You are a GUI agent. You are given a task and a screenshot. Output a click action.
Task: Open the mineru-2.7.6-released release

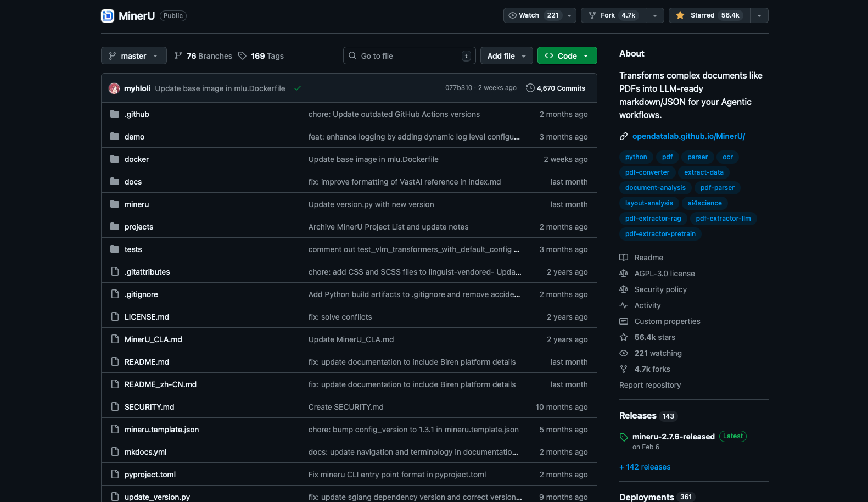pos(674,437)
